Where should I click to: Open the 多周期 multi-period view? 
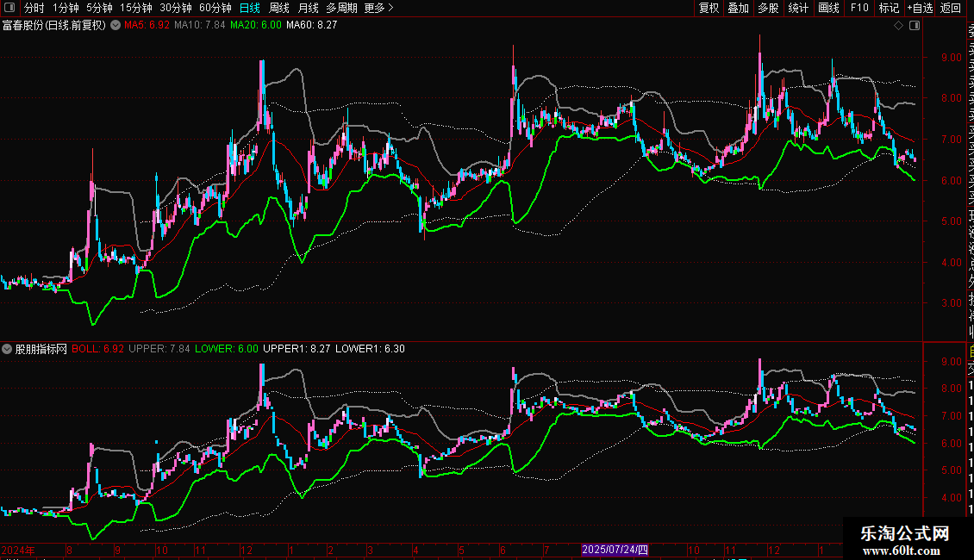coord(341,8)
